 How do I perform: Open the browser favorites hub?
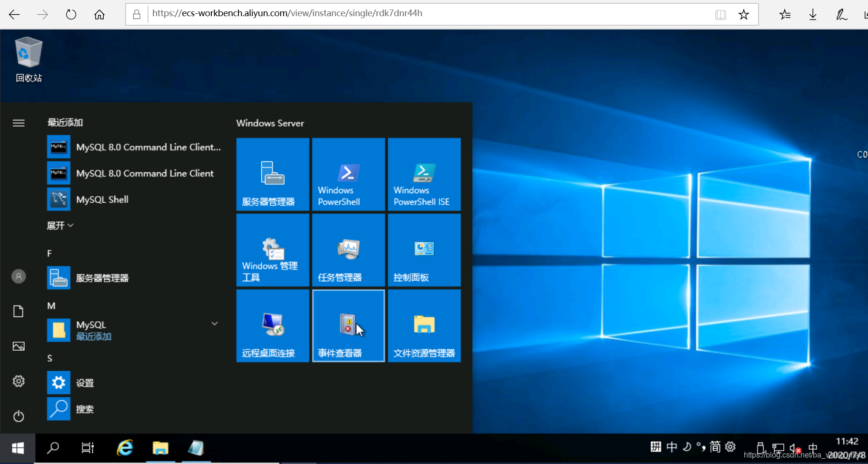[785, 15]
